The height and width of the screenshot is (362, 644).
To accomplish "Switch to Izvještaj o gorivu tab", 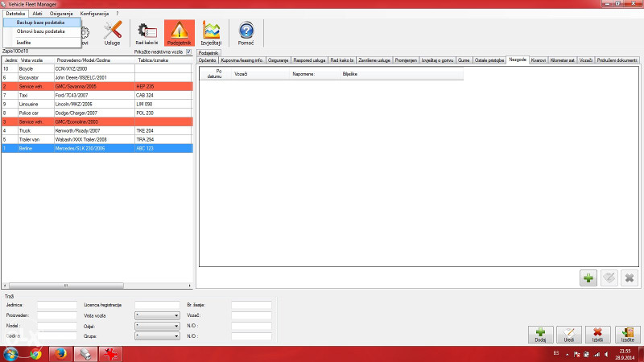I will 437,60.
